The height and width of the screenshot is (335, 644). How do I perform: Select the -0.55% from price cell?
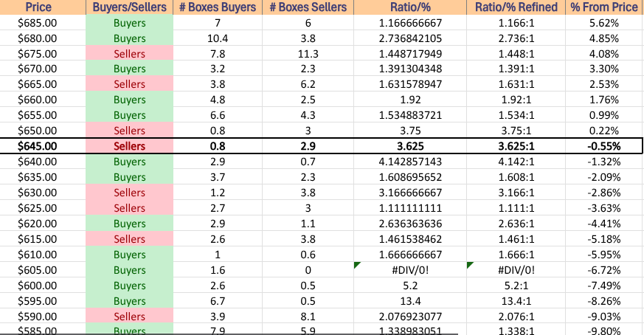click(x=605, y=146)
